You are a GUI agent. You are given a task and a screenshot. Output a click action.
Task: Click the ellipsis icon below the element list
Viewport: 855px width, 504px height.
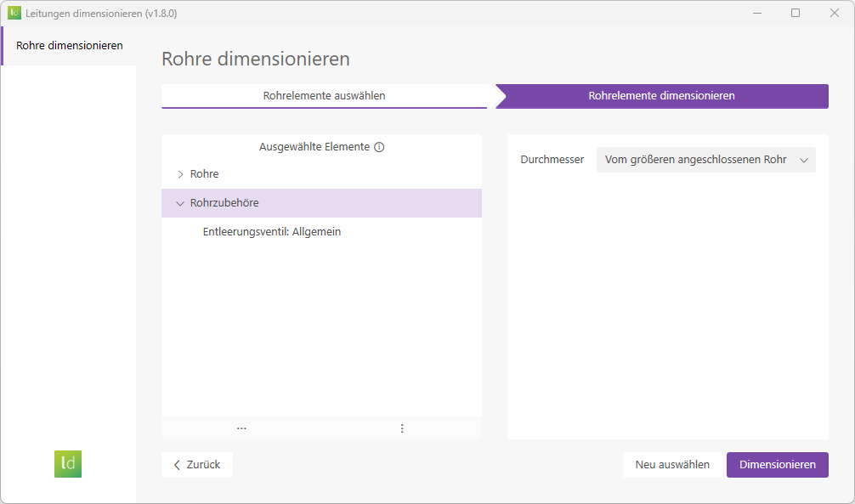(241, 428)
